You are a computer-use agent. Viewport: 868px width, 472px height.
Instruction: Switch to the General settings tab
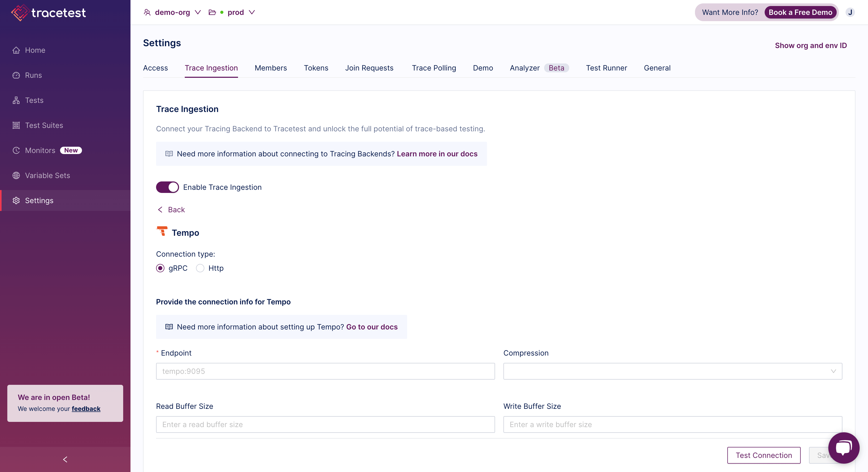coord(657,68)
